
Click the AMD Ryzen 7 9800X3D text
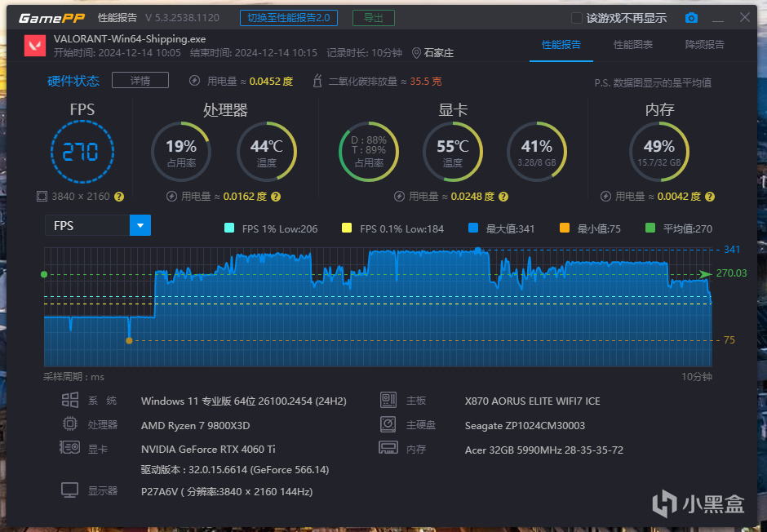tap(195, 425)
